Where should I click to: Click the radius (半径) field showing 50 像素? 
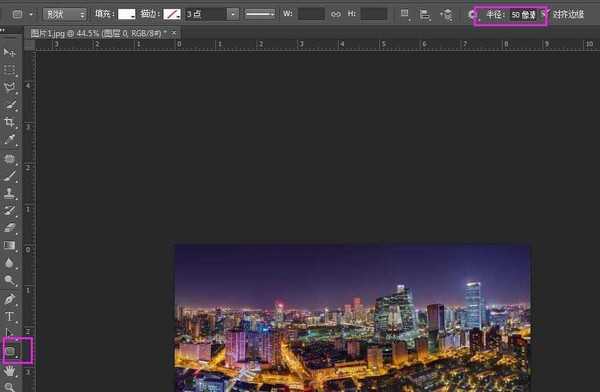(523, 15)
